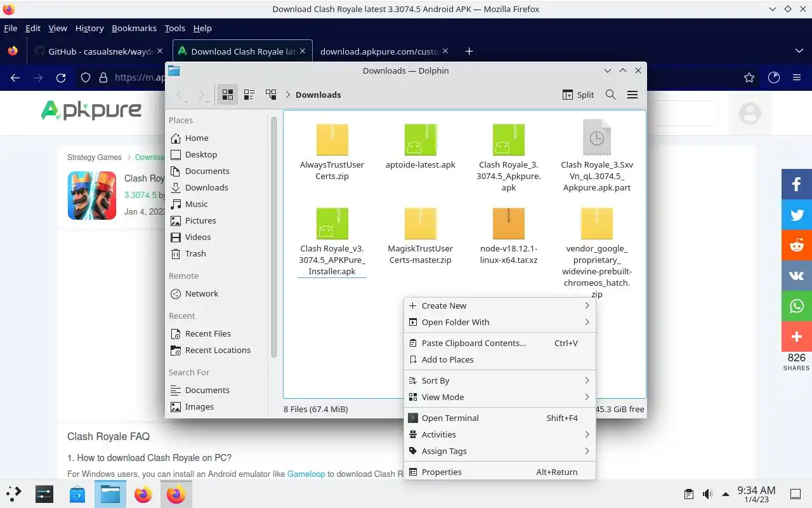The height and width of the screenshot is (508, 812).
Task: Choose Paste Clipboard Contents
Action: 500,343
